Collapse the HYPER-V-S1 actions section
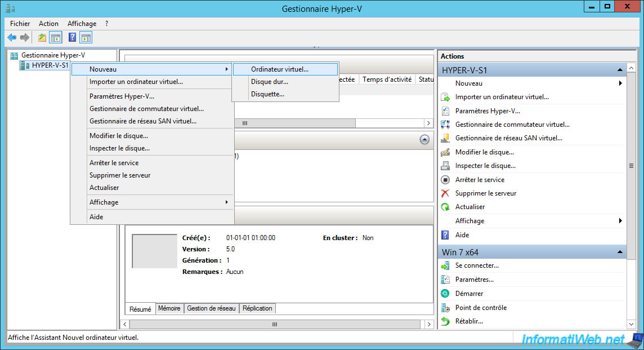Image resolution: width=644 pixels, height=350 pixels. coord(620,70)
